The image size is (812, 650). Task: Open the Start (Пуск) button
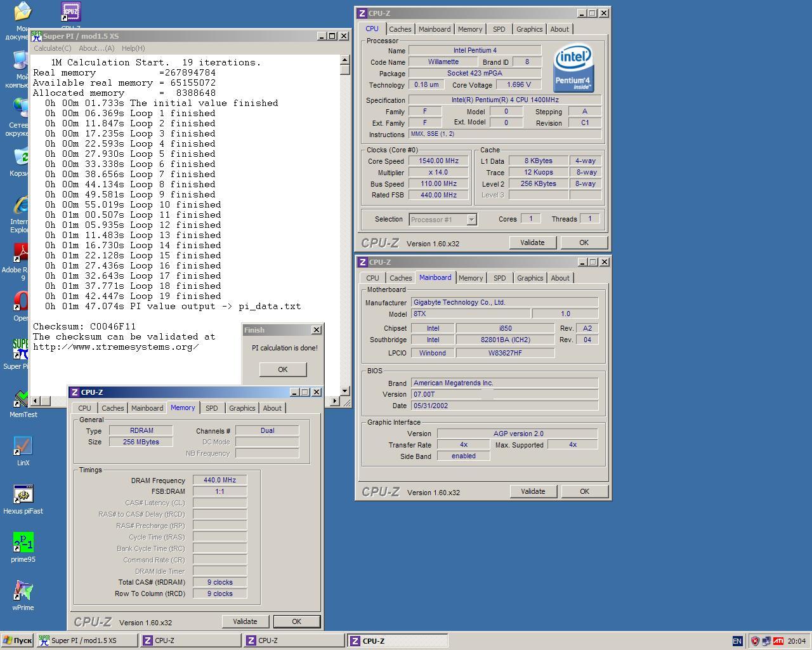(17, 640)
